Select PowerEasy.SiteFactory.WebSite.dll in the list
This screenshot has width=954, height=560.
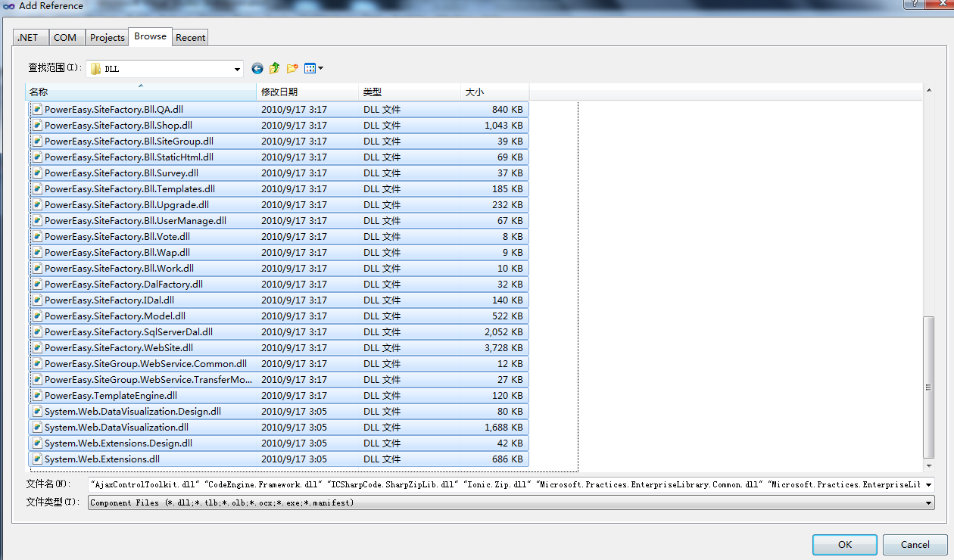(x=119, y=348)
